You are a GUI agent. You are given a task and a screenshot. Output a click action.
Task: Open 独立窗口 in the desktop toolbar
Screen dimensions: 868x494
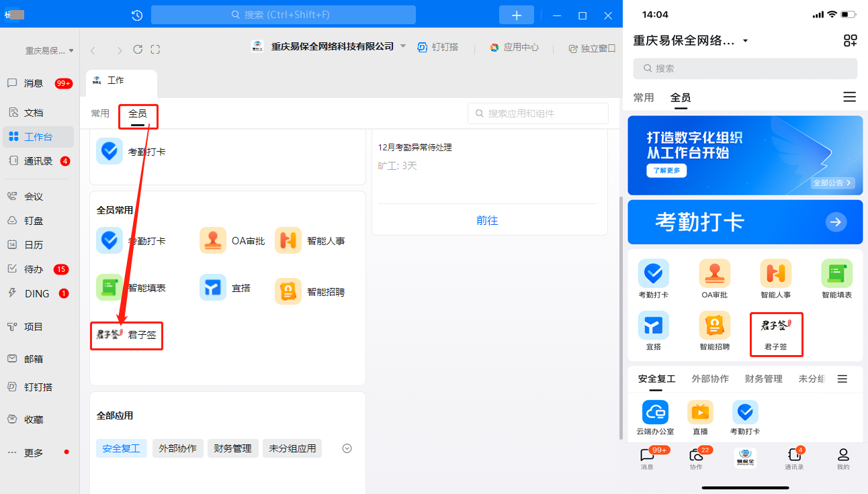591,48
